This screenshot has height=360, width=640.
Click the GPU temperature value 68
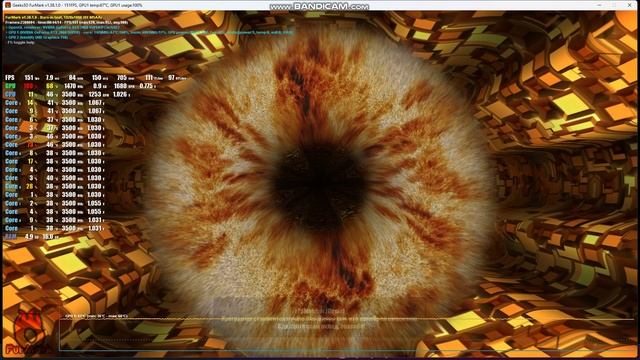tap(50, 86)
